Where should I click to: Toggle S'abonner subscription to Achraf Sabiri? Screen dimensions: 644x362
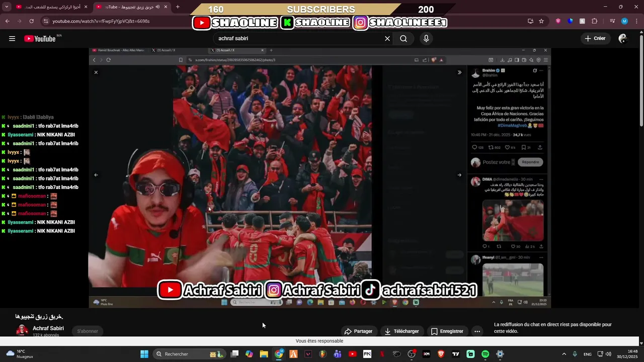point(88,331)
